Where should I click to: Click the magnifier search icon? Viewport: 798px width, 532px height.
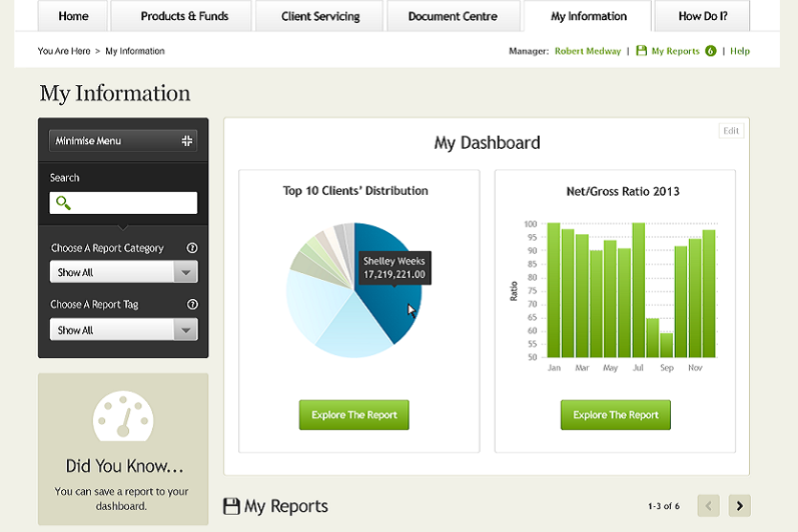pos(63,202)
